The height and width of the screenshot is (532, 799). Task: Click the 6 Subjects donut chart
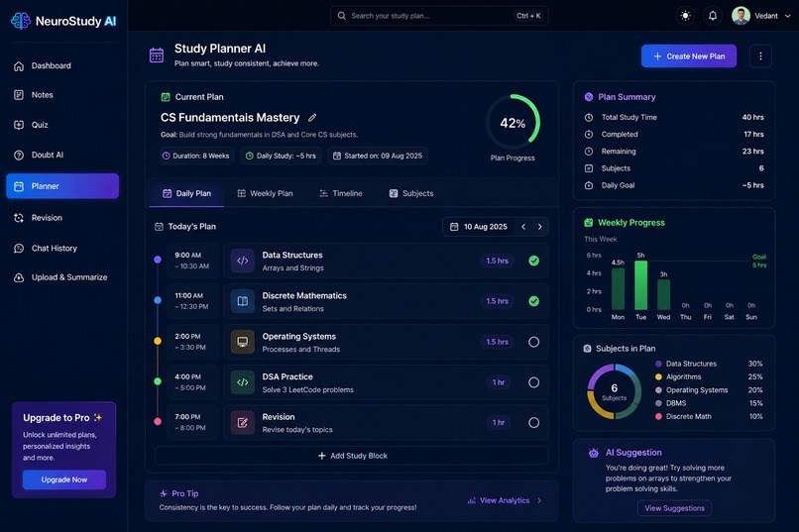614,391
